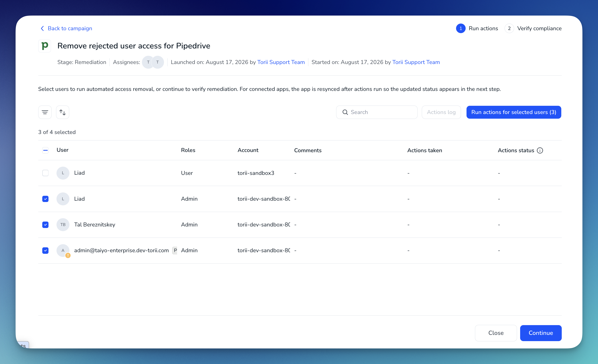The width and height of the screenshot is (598, 364).
Task: Click the 'Remove rejected user access for Pipedrive' title
Action: 134,46
